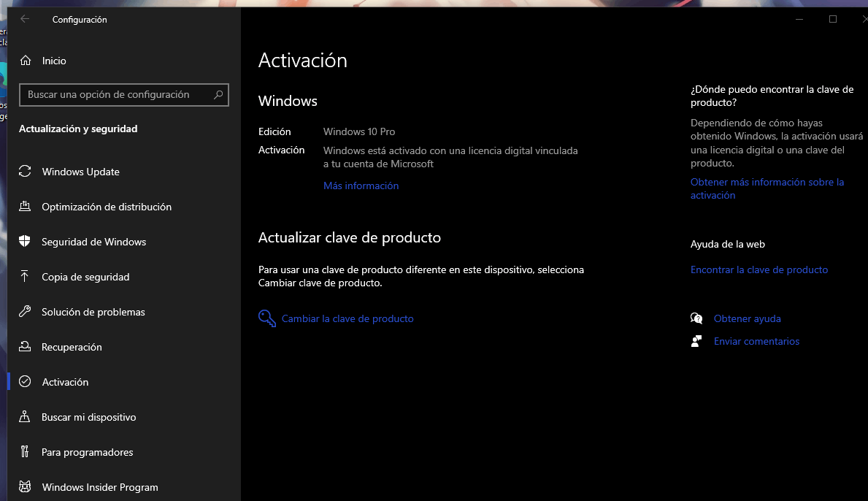Viewport: 868px width, 501px height.
Task: Click Encontrar la clave de producto link
Action: [x=759, y=269]
